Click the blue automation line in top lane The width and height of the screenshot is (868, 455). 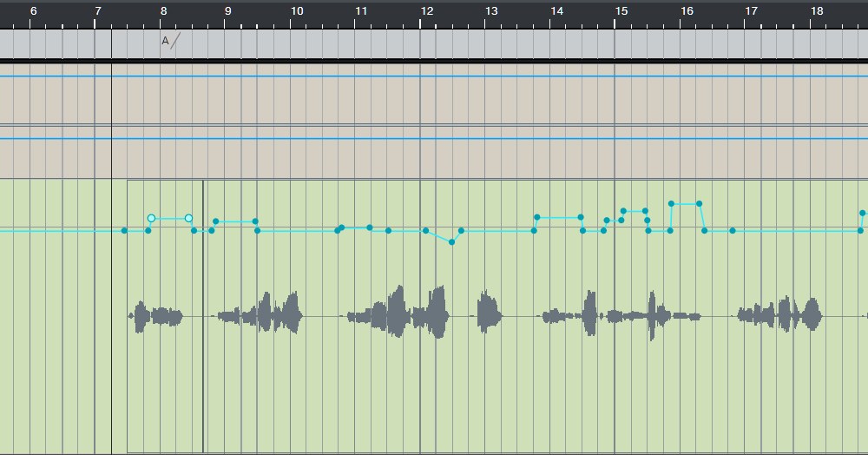click(434, 76)
